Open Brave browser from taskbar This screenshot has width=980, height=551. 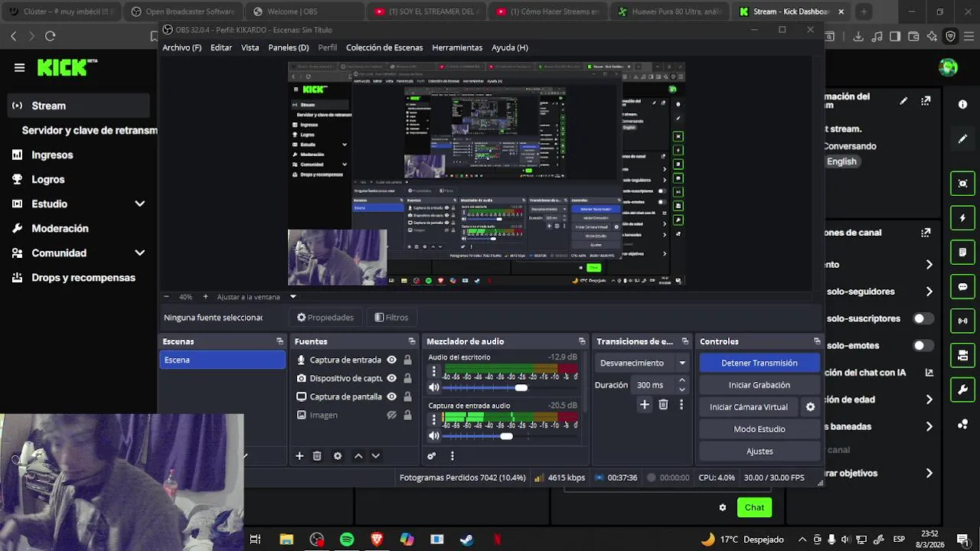pos(377,540)
